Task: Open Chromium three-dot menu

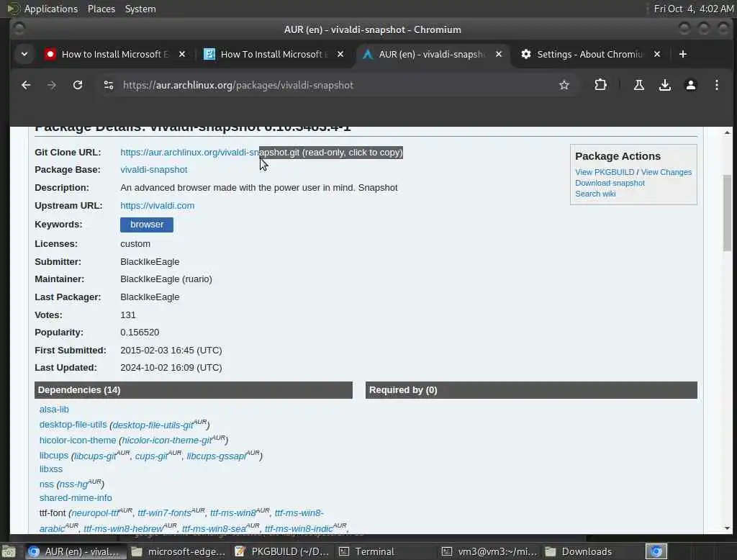Action: (x=716, y=85)
